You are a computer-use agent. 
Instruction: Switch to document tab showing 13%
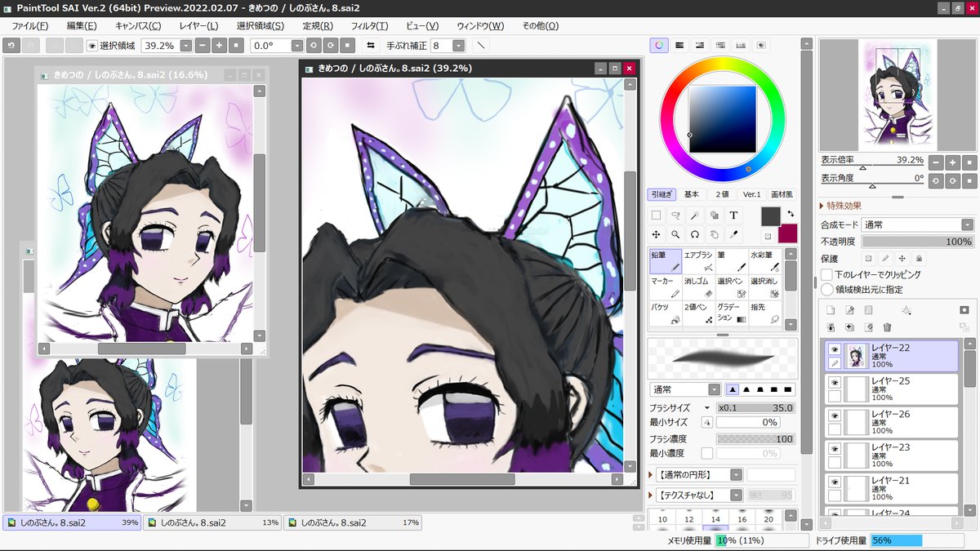(x=212, y=522)
